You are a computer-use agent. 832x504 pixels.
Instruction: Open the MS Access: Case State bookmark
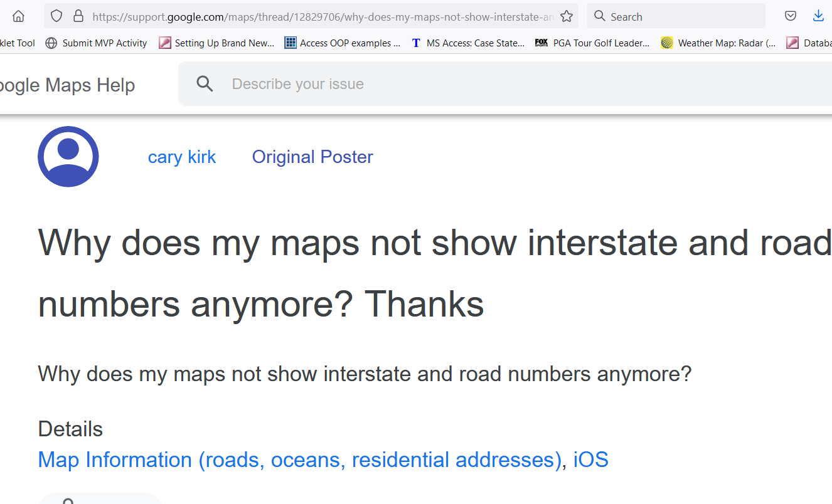click(468, 43)
